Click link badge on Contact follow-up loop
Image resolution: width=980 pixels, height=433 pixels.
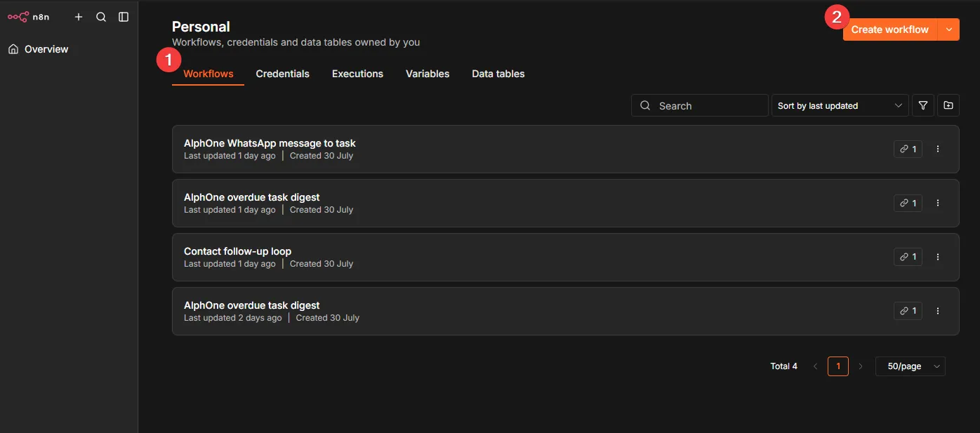click(x=908, y=257)
